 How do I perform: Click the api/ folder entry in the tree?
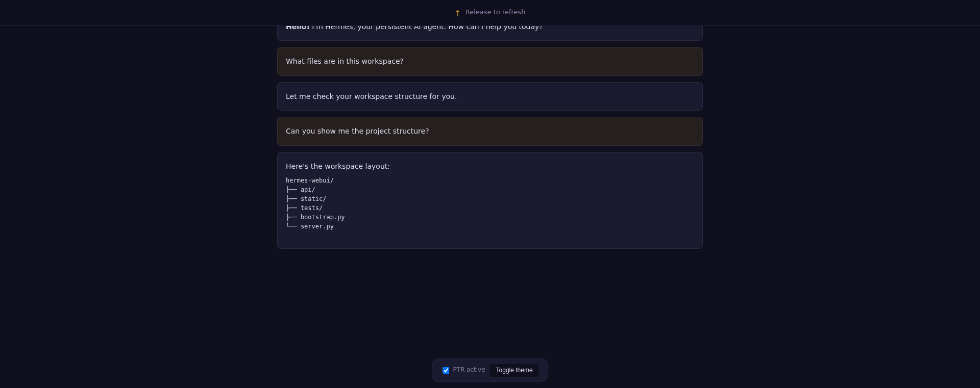pyautogui.click(x=308, y=190)
